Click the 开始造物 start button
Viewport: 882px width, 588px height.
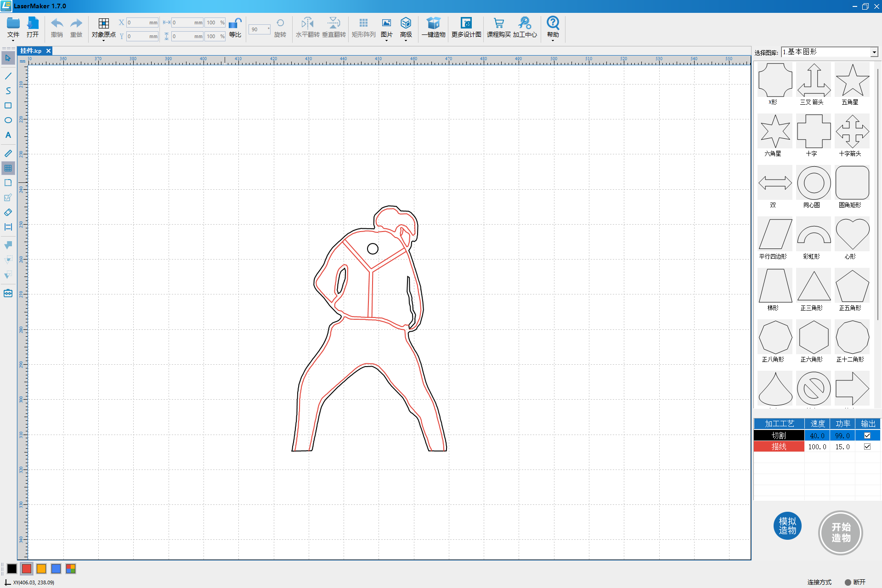click(x=841, y=533)
